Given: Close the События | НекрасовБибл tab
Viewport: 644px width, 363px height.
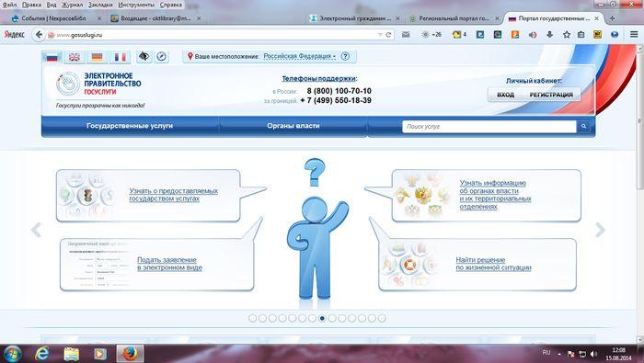Looking at the screenshot, I should (99, 18).
